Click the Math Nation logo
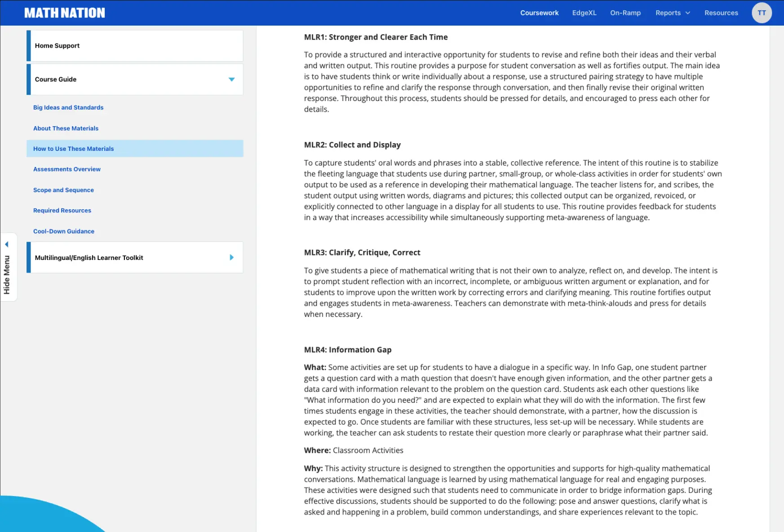784x532 pixels. [x=65, y=13]
